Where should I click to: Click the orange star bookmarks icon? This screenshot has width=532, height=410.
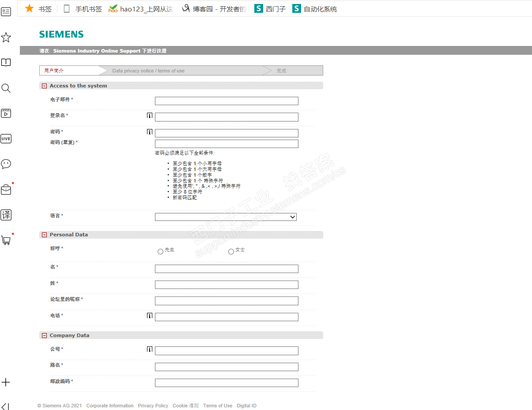coord(30,8)
